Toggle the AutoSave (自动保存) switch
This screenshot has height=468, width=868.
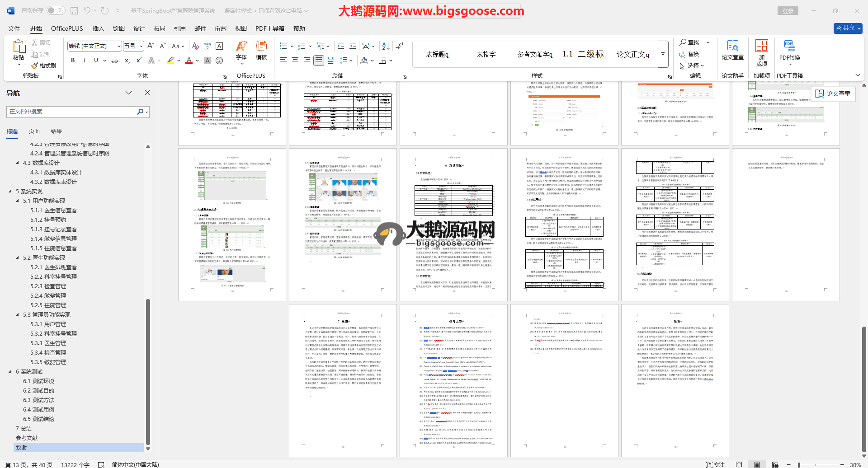(56, 10)
